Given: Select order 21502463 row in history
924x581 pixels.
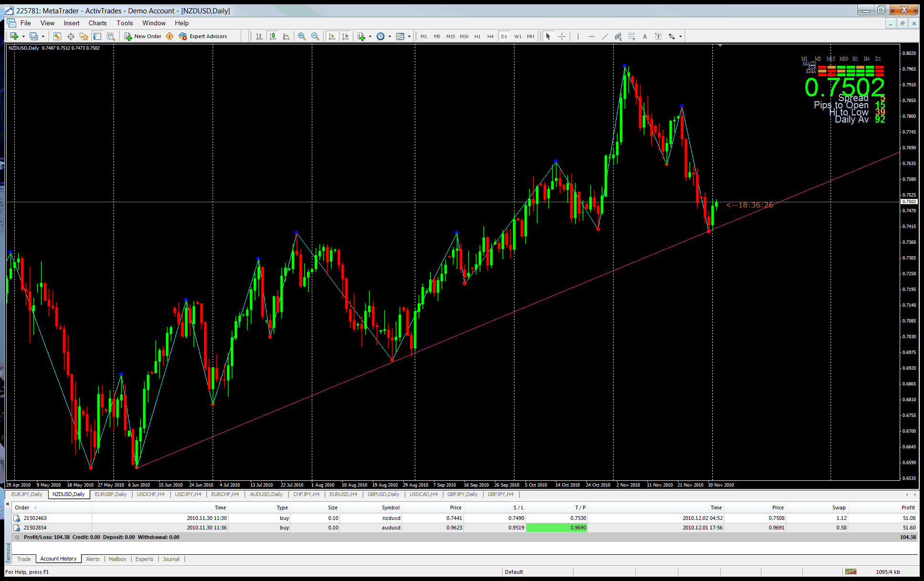Looking at the screenshot, I should [35, 518].
